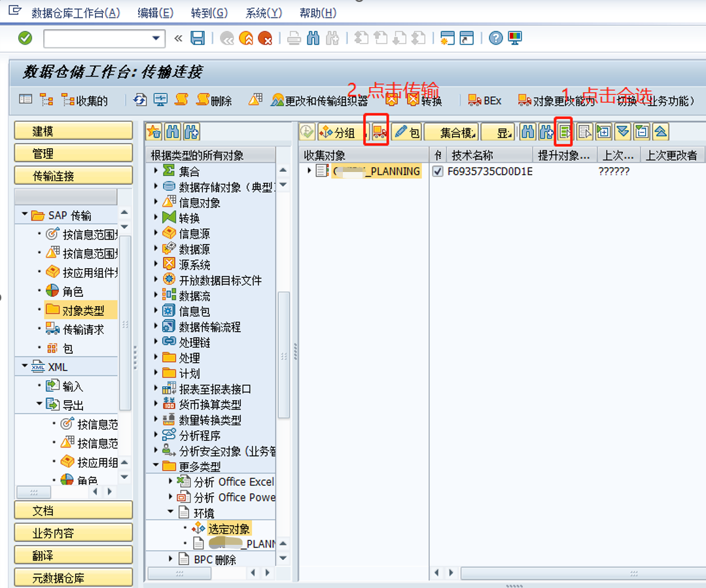Click the 管理 navigation button

(73, 153)
